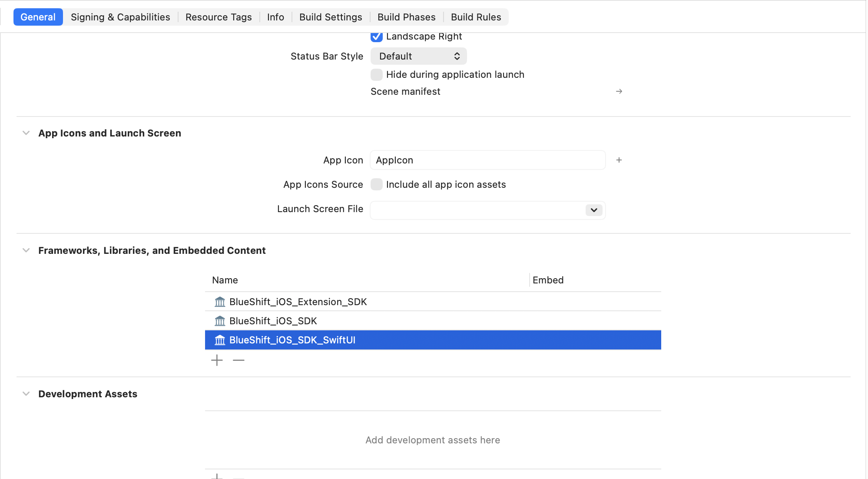Click the App Icon text field

tap(487, 160)
